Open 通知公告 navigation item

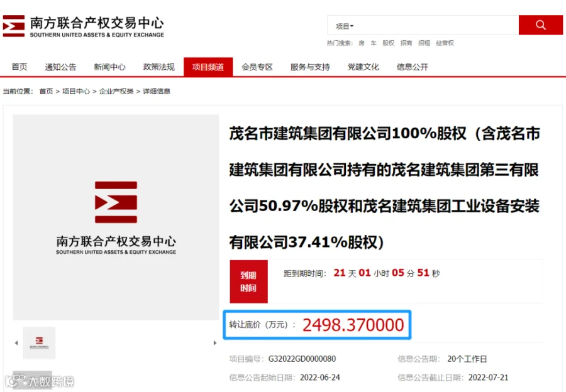tap(60, 67)
